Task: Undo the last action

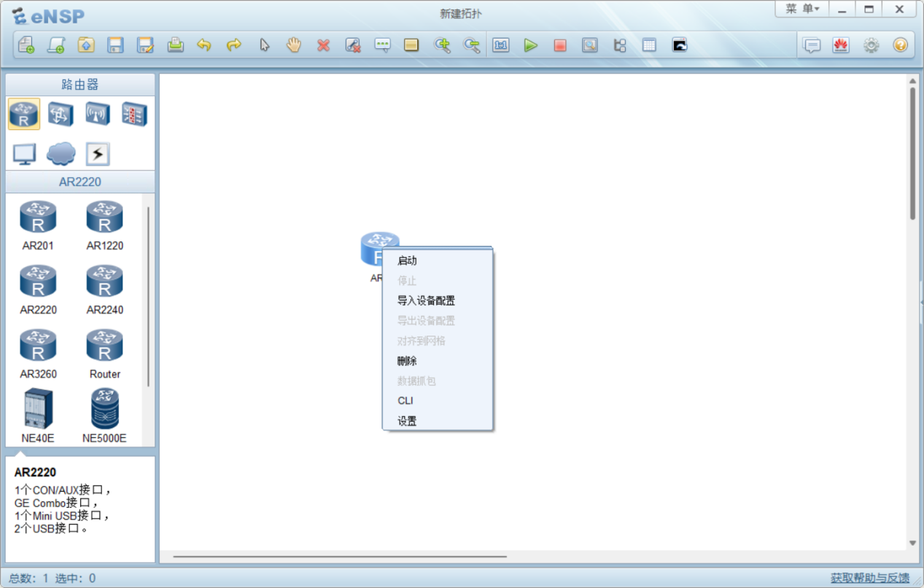Action: coord(204,45)
